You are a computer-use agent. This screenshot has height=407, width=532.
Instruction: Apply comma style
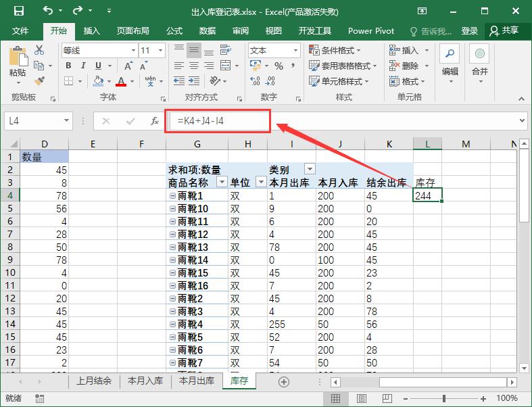tap(293, 66)
